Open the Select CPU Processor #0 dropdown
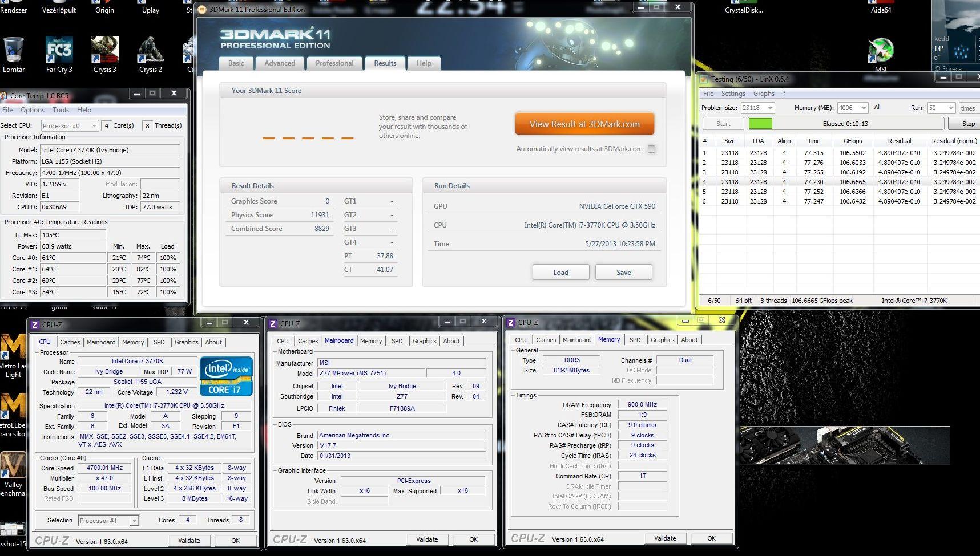The height and width of the screenshot is (556, 980). point(70,126)
